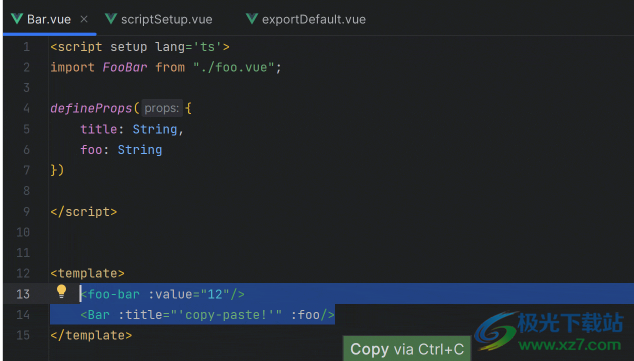Click the closing </script> tag

pos(84,212)
